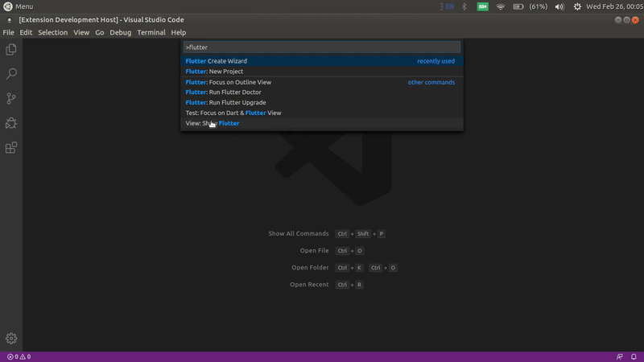Screen dimensions: 644x362
Task: Open the Terminal menu
Action: (151, 32)
